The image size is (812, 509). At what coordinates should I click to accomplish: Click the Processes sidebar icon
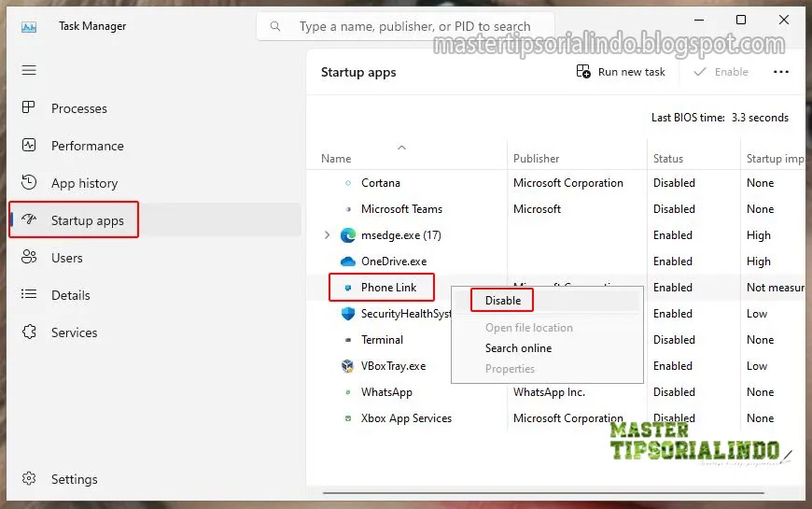[29, 107]
